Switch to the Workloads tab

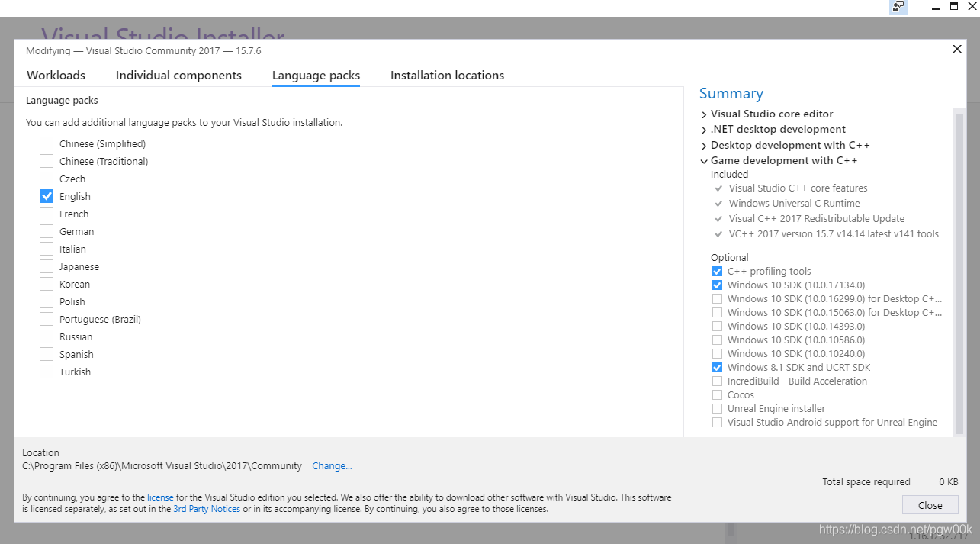click(56, 75)
